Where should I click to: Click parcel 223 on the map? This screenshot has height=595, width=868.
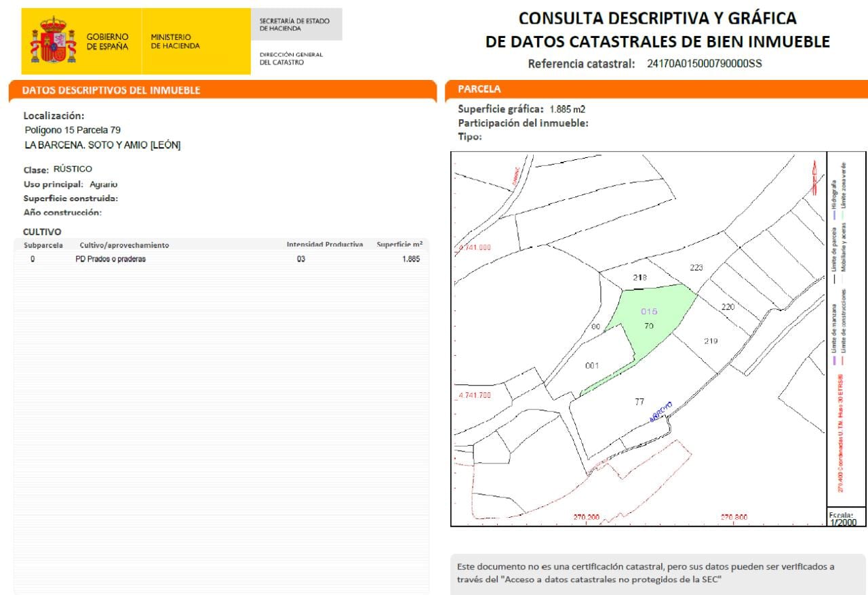pos(696,268)
